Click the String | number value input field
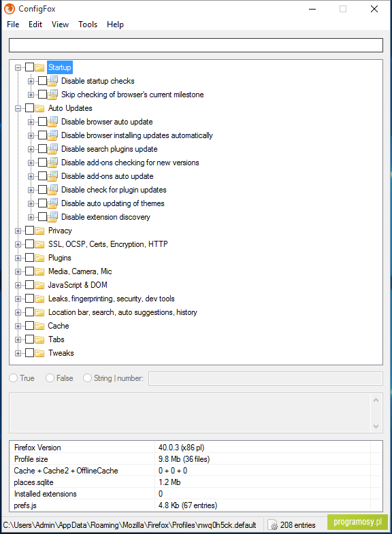392x534 pixels. (x=265, y=378)
